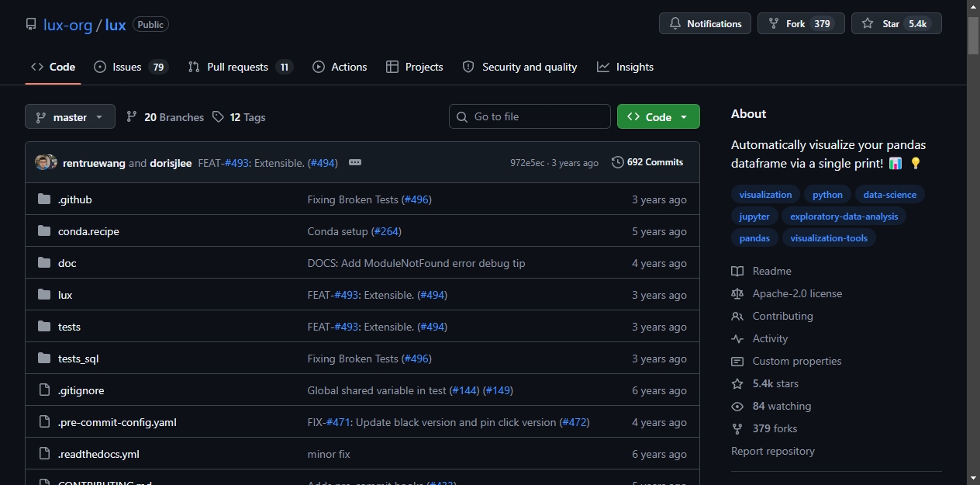This screenshot has width=980, height=485.
Task: Open commit hash 972e5ec
Action: 529,163
